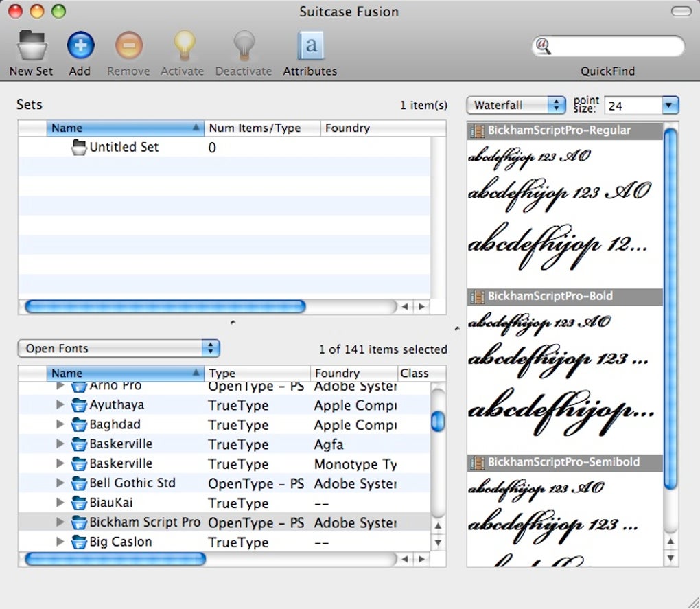Deactivate fonts using the dim bulb icon
Viewport: 700px width, 609px height.
243,45
